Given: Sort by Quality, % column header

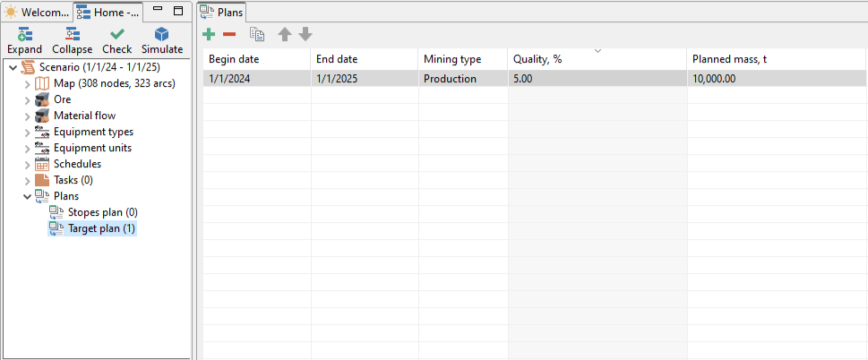Looking at the screenshot, I should point(597,59).
